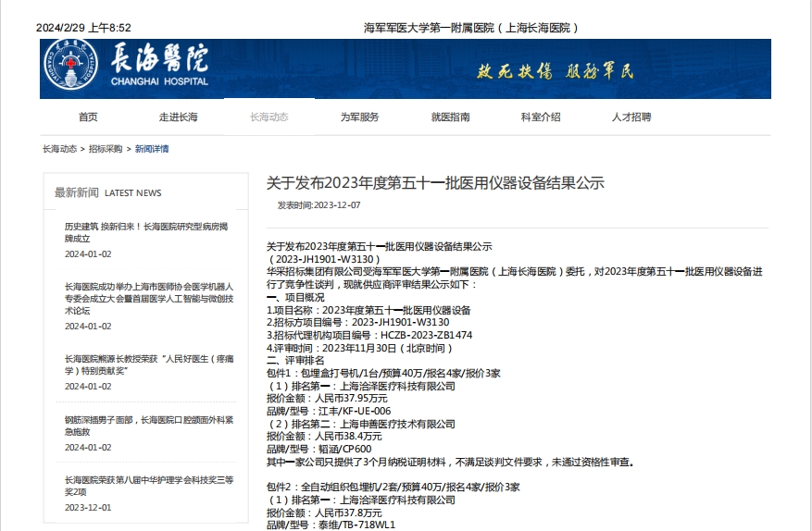The width and height of the screenshot is (812, 531).
Task: Click 科室介绍 in the navigation bar
Action: pos(541,117)
